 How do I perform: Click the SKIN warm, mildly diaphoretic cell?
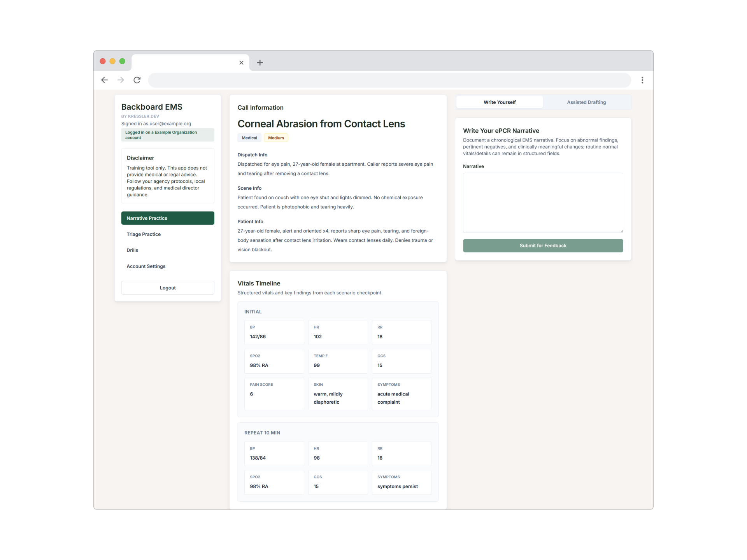338,394
